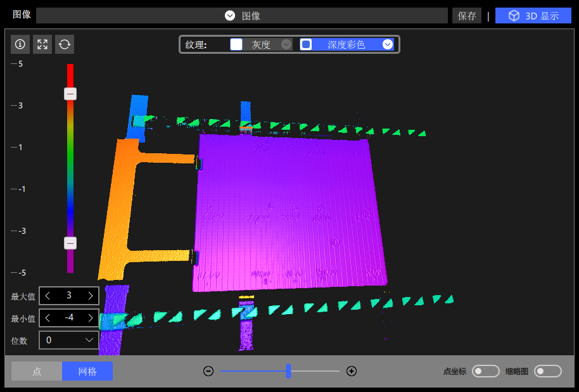This screenshot has width=579, height=392.
Task: Switch to 网格 display mode tab
Action: click(87, 371)
